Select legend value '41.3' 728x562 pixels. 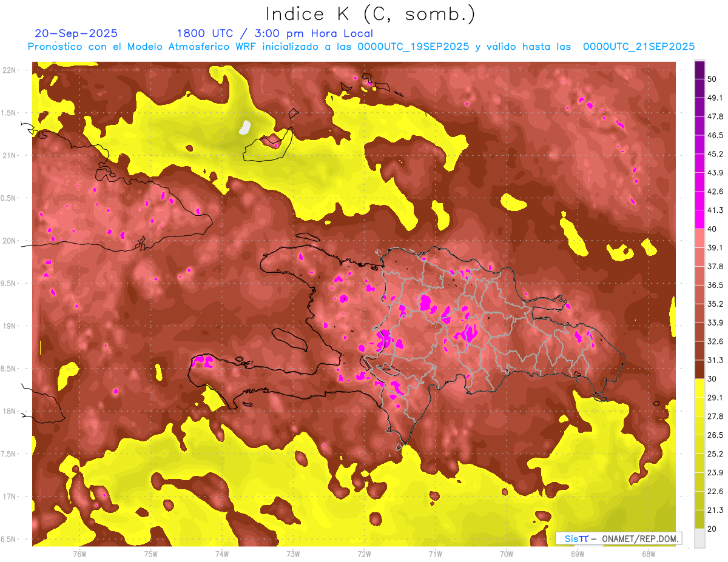point(715,210)
